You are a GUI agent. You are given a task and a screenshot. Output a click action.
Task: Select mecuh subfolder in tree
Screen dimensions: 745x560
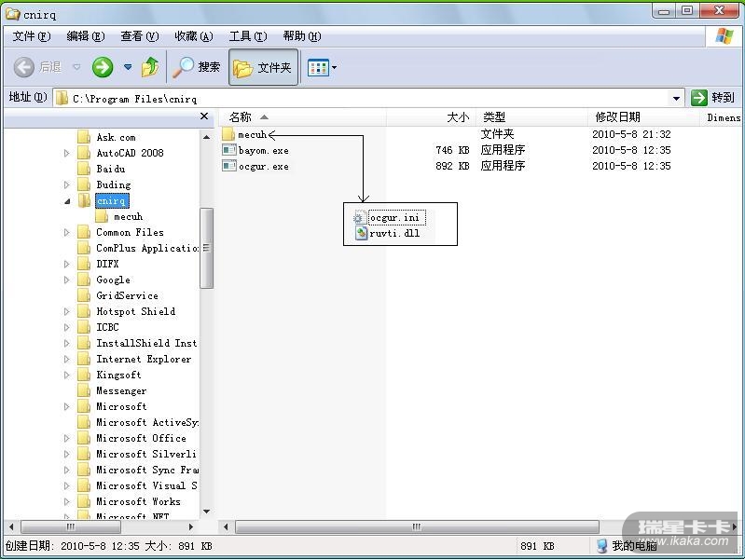(128, 216)
